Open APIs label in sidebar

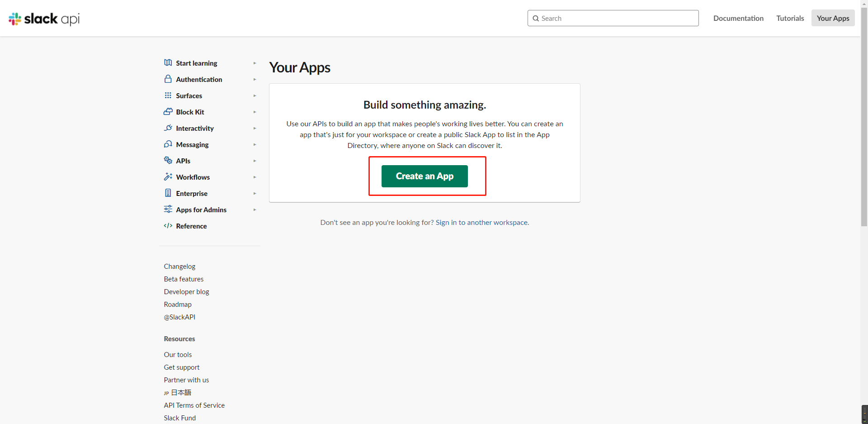183,161
